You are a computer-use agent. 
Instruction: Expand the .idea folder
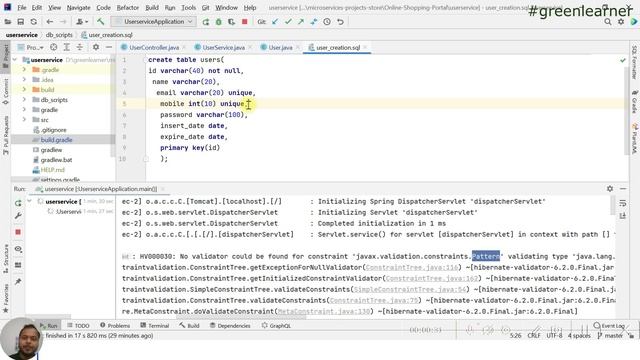pyautogui.click(x=24, y=80)
